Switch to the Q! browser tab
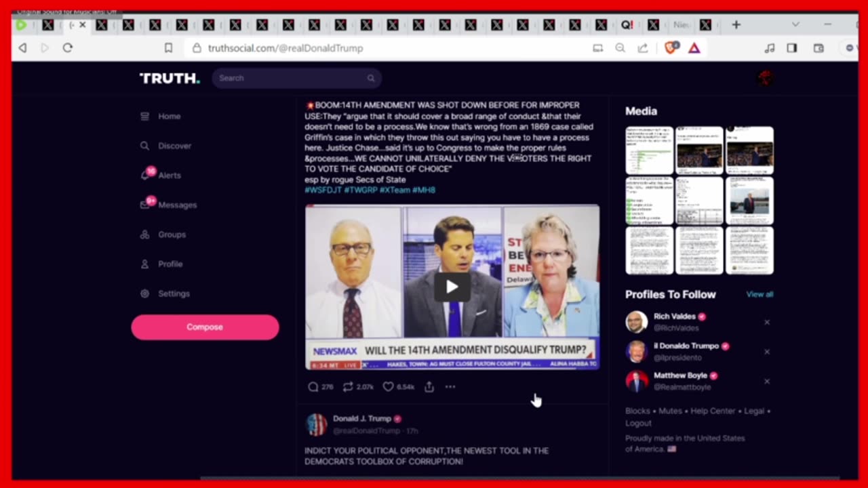 pos(627,25)
